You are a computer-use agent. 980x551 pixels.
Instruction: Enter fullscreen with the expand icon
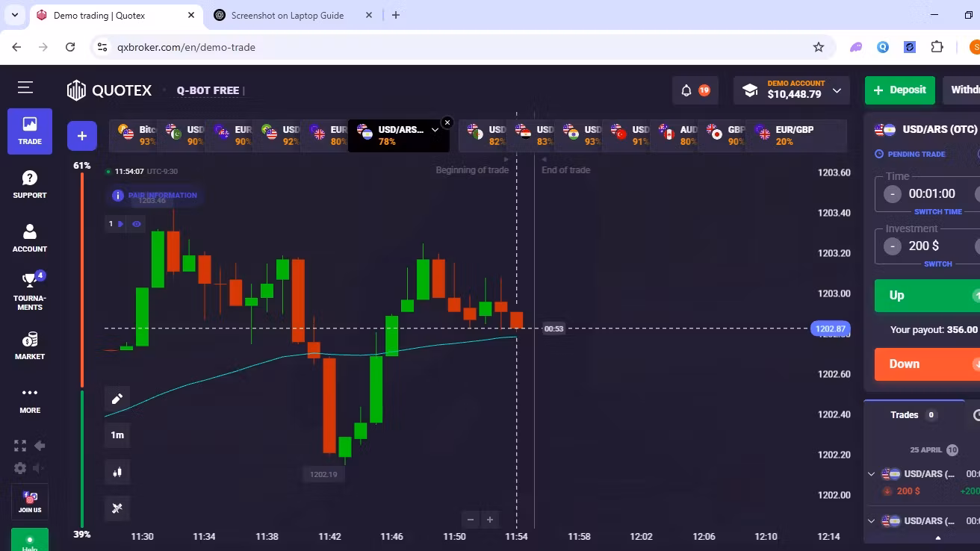coord(19,445)
